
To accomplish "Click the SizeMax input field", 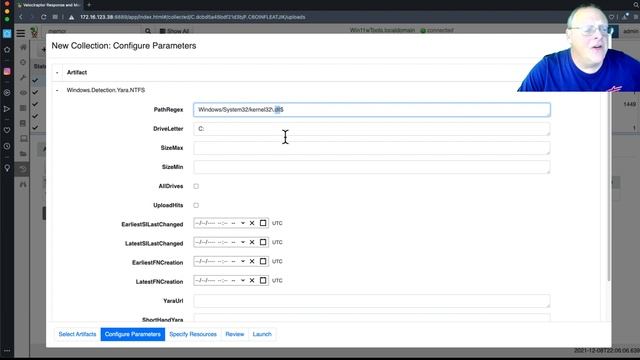I will tap(372, 148).
